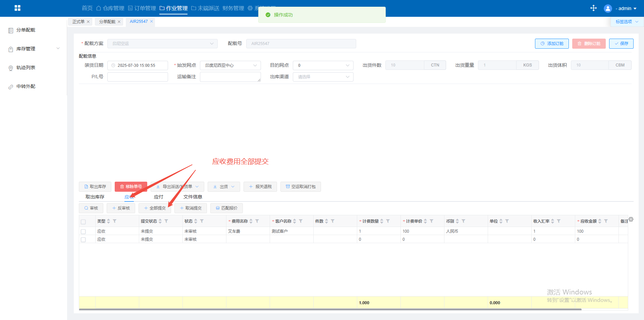Click the filter icon in 费用名称 column
The image size is (644, 320).
(257, 221)
